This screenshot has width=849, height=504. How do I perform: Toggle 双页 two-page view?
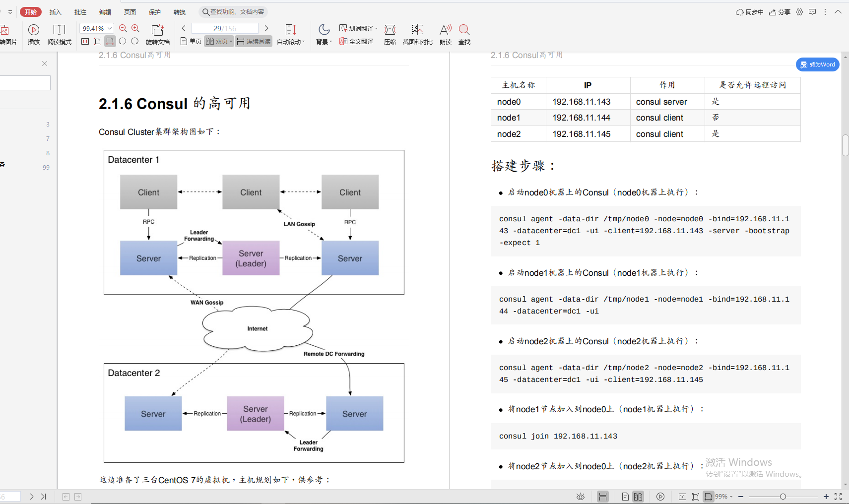point(218,41)
